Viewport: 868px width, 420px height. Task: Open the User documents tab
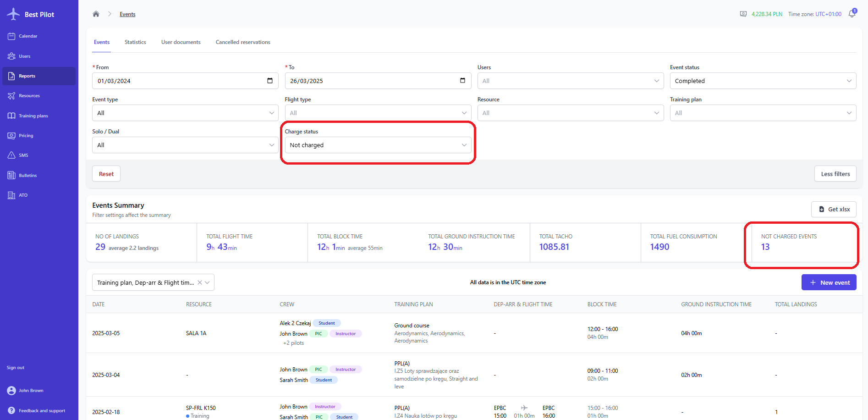[181, 42]
